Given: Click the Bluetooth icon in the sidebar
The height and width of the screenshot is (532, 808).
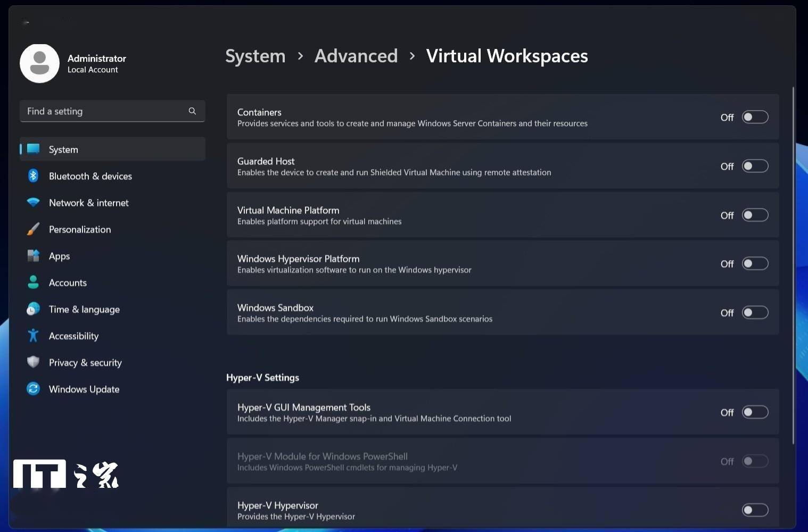Looking at the screenshot, I should click(x=33, y=176).
